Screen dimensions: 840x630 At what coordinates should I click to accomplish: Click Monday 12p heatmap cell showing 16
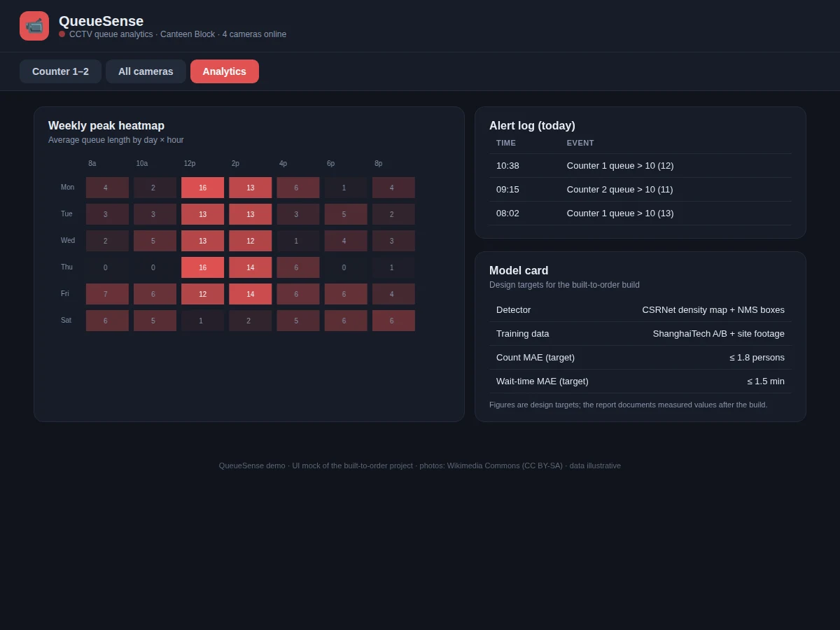[203, 188]
